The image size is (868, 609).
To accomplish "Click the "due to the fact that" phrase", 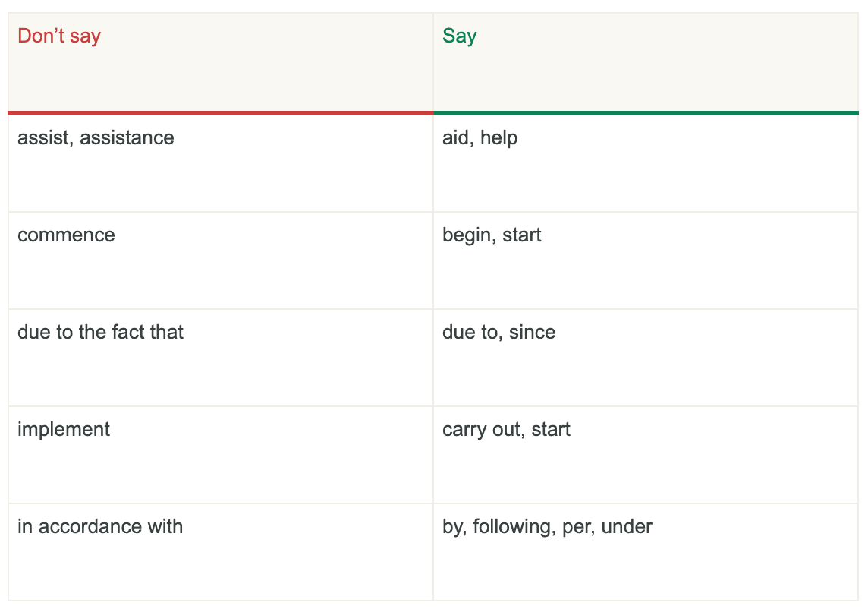I will (x=100, y=332).
